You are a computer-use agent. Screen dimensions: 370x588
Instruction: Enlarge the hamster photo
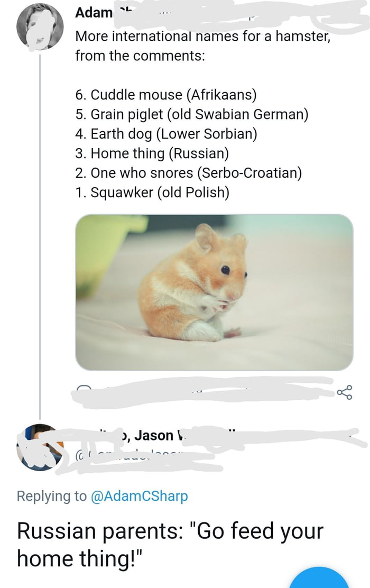(214, 292)
